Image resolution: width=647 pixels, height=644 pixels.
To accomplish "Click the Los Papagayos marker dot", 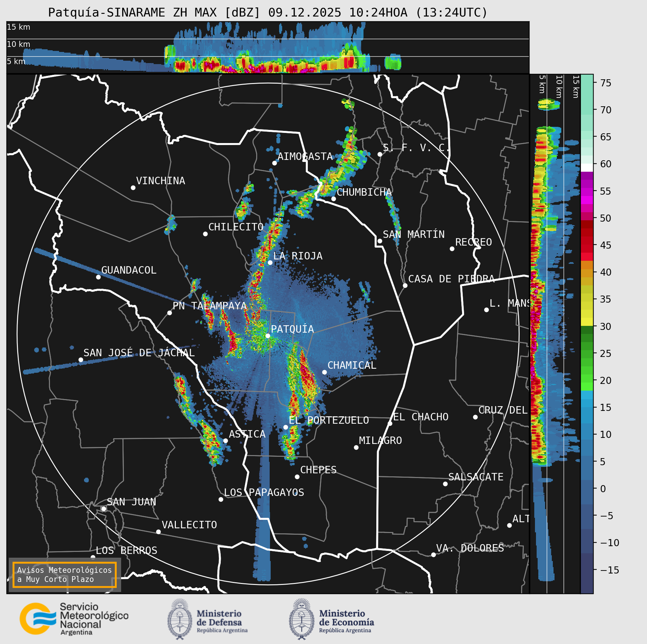I will click(x=221, y=499).
